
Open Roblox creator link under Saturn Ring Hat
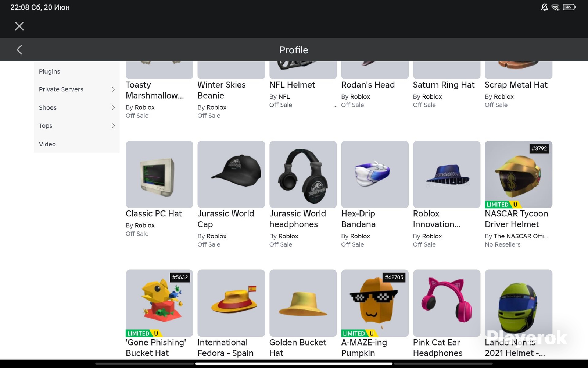click(432, 97)
